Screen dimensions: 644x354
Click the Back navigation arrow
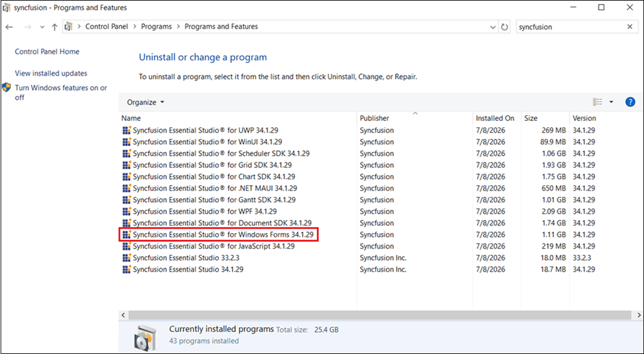(9, 27)
